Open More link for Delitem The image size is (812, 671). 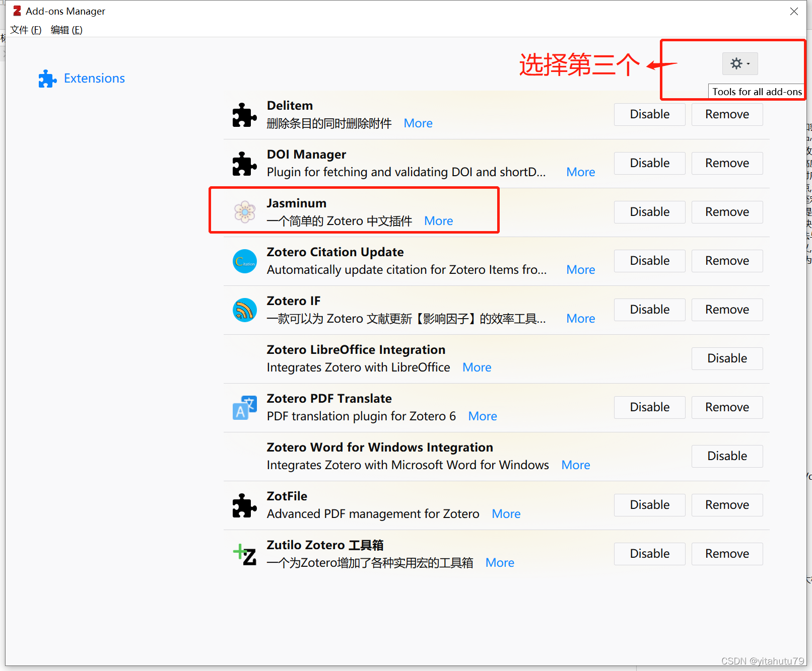pos(418,123)
